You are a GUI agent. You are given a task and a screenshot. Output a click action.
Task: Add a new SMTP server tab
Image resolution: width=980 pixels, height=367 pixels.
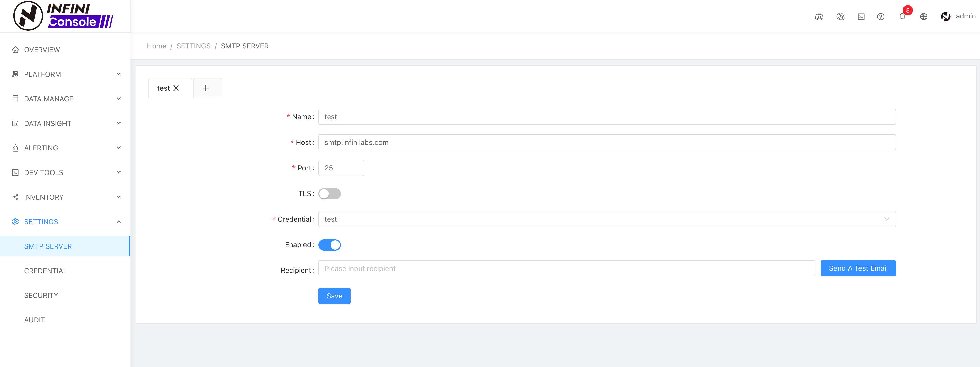(206, 88)
